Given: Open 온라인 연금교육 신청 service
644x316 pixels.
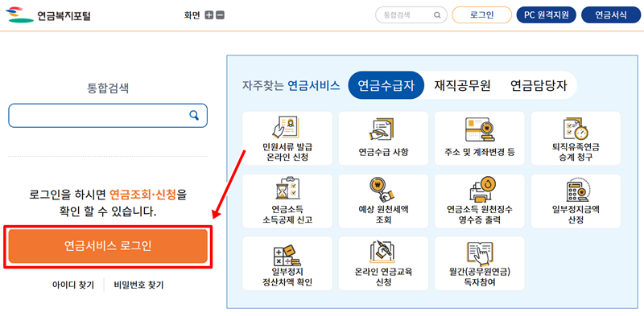Looking at the screenshot, I should pyautogui.click(x=383, y=263).
